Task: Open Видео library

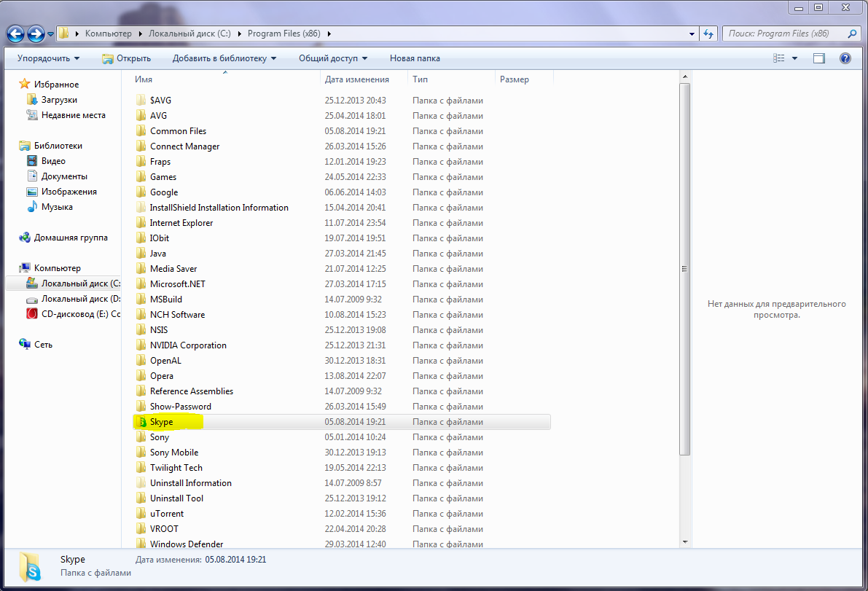Action: coord(53,161)
